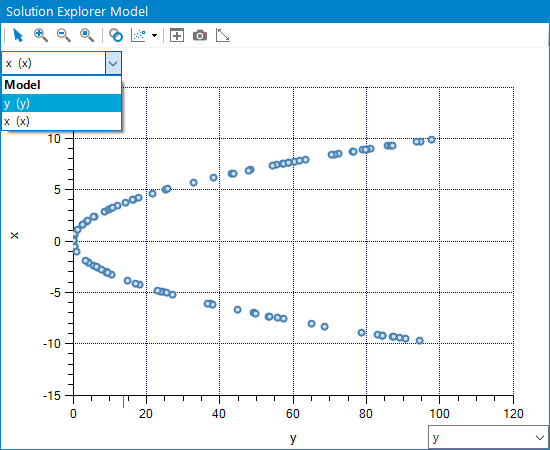Viewport: 550px width, 450px height.
Task: Click the zoom to fit magnifier
Action: point(87,35)
